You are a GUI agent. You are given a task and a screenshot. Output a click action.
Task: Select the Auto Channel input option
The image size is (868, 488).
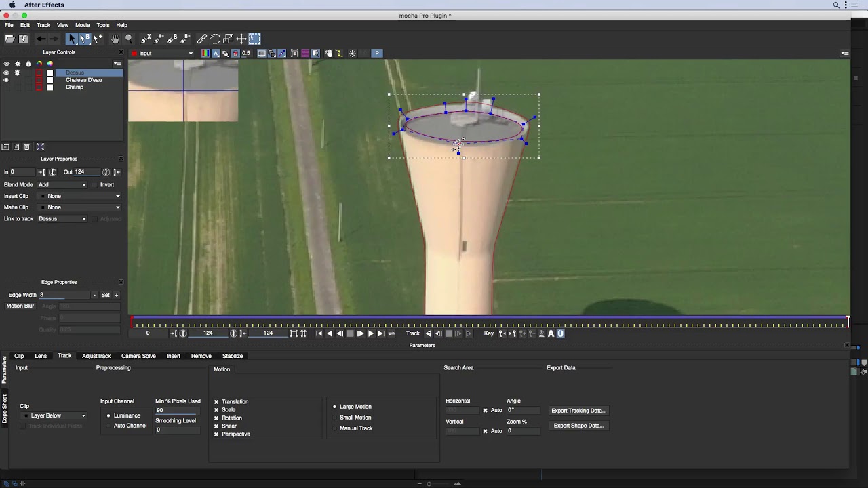tap(108, 426)
